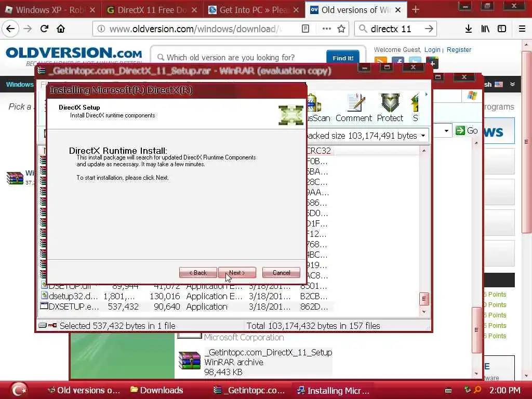
Task: Go back in Firefox
Action: (x=10, y=29)
